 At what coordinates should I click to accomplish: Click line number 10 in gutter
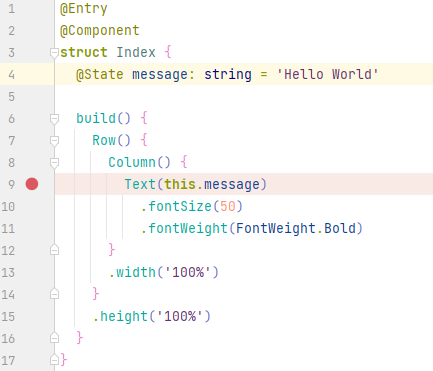[8, 207]
